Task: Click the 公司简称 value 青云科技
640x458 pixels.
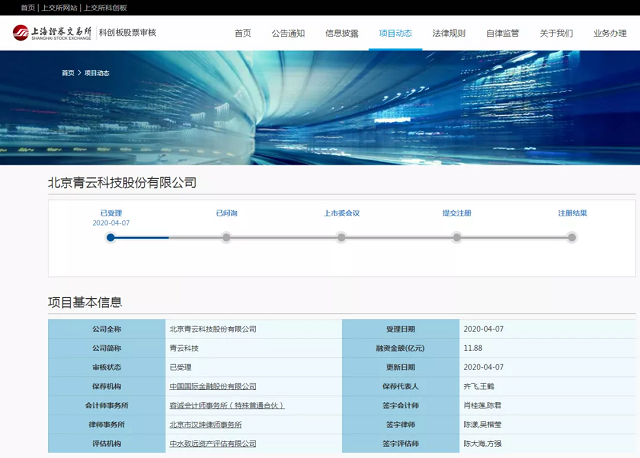Action: coord(184,348)
